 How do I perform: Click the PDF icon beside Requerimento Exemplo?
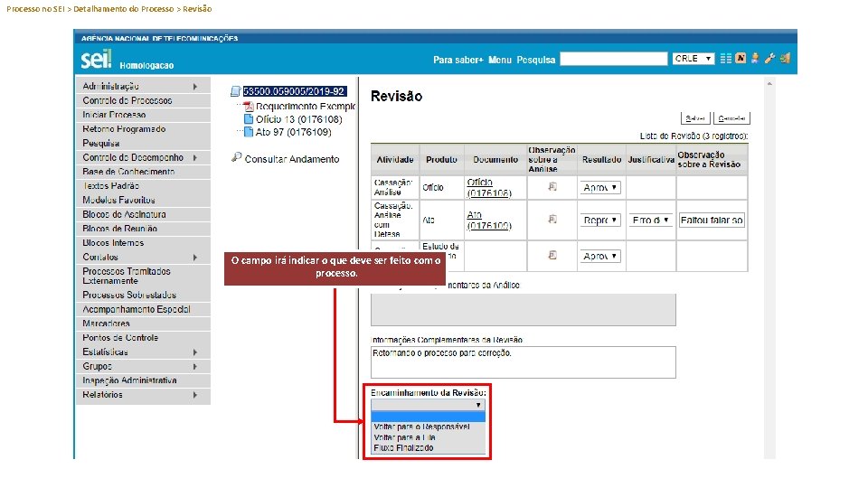coord(250,107)
